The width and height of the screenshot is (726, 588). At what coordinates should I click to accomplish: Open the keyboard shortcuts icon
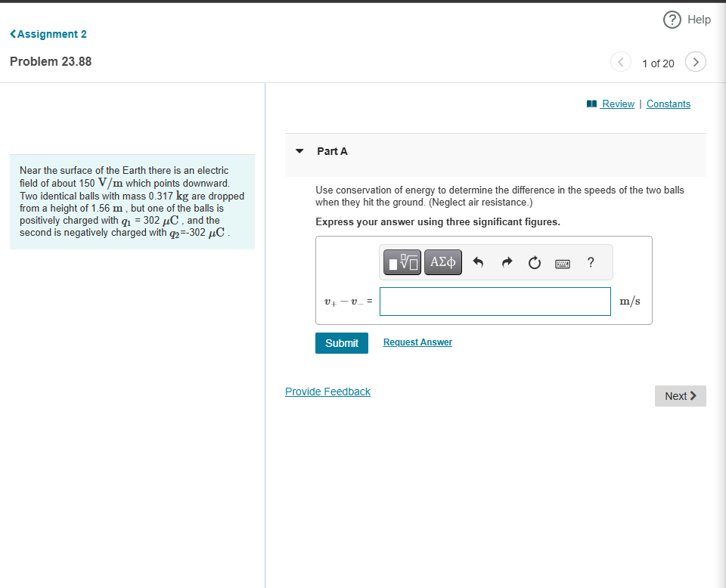pos(563,264)
